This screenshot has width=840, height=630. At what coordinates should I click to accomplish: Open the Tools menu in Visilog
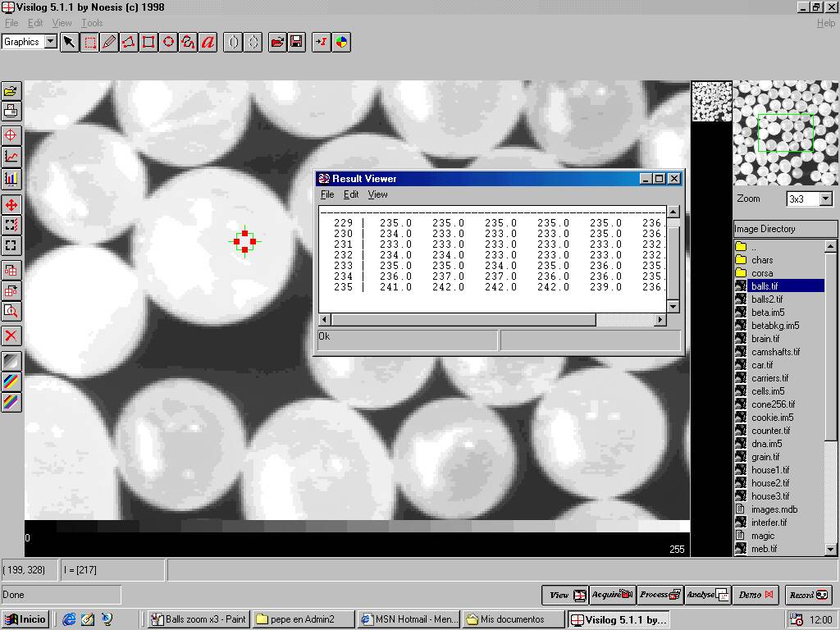92,23
